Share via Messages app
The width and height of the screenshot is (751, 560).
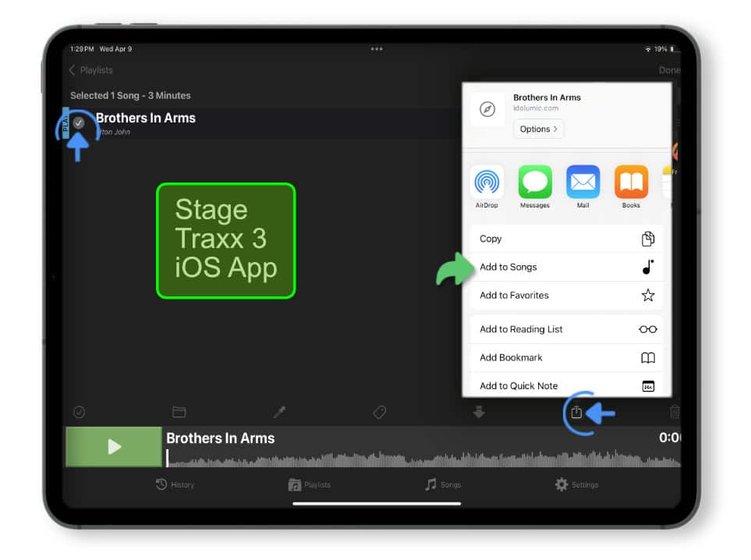coord(535,187)
